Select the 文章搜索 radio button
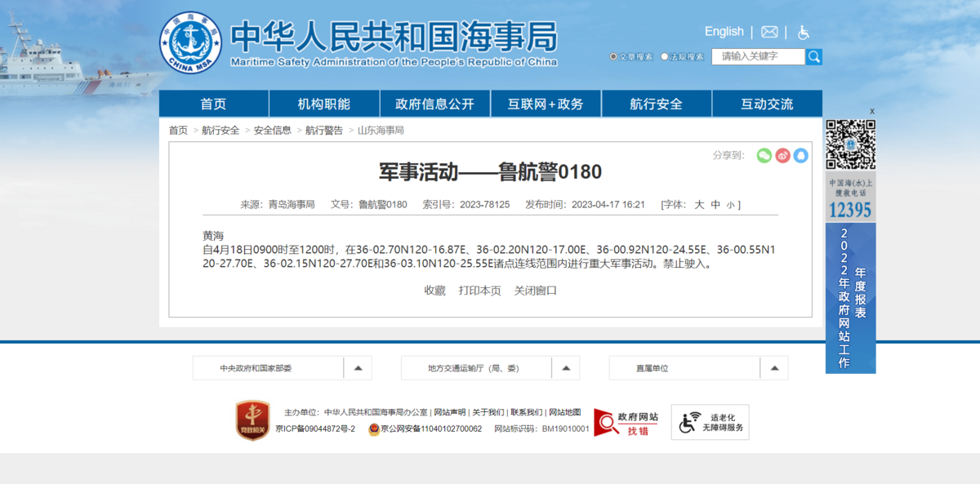The width and height of the screenshot is (980, 484). (x=613, y=57)
